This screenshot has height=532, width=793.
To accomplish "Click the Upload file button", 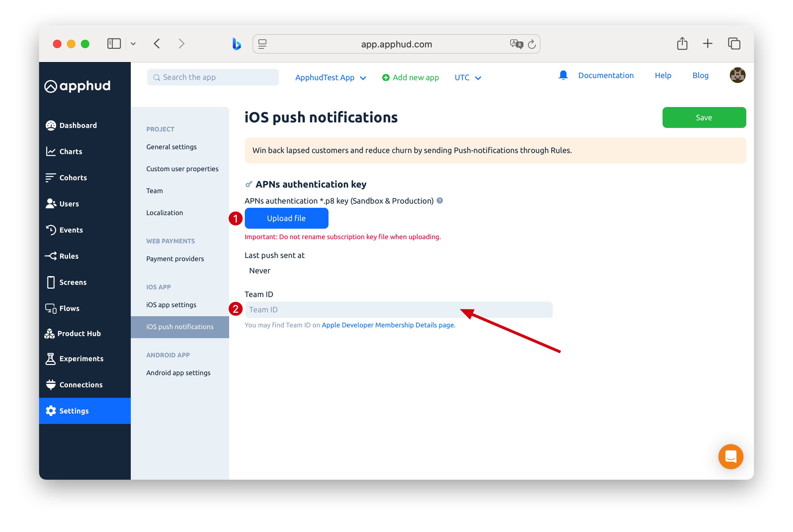I will pos(286,218).
